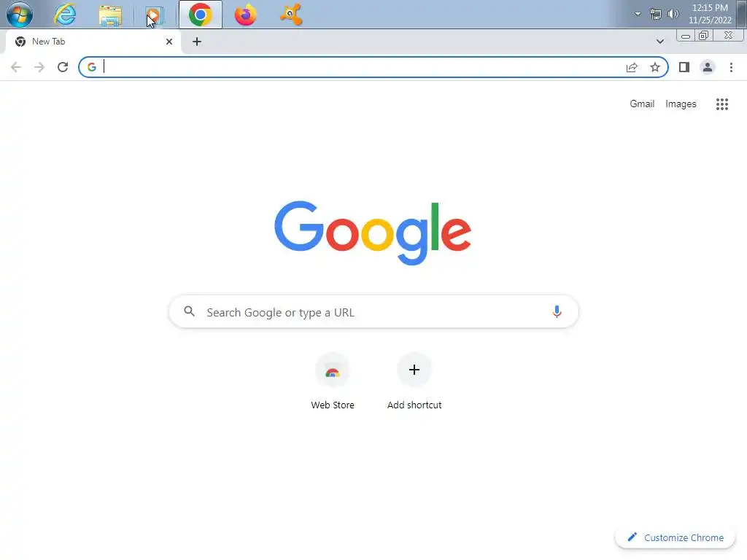
Task: Go back to the previous page
Action: (16, 67)
